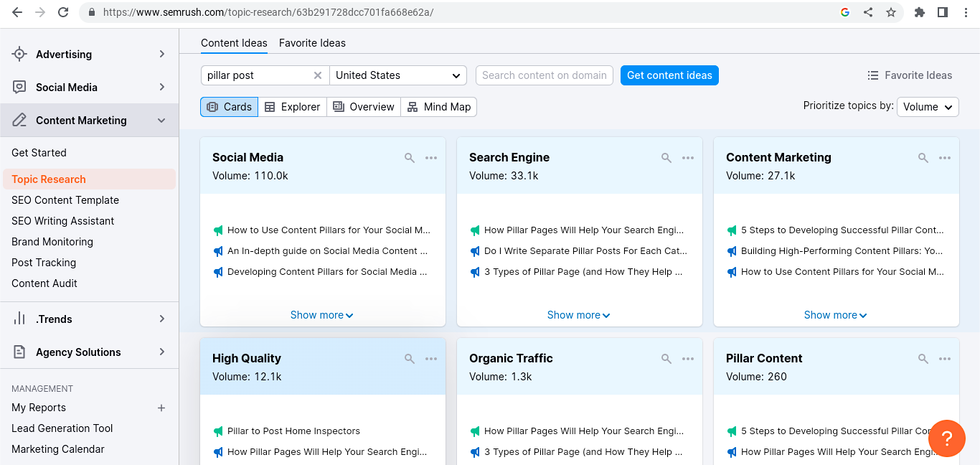Screen dimensions: 980x465
Task: Collapse the Content Marketing sidebar section
Action: 161,120
